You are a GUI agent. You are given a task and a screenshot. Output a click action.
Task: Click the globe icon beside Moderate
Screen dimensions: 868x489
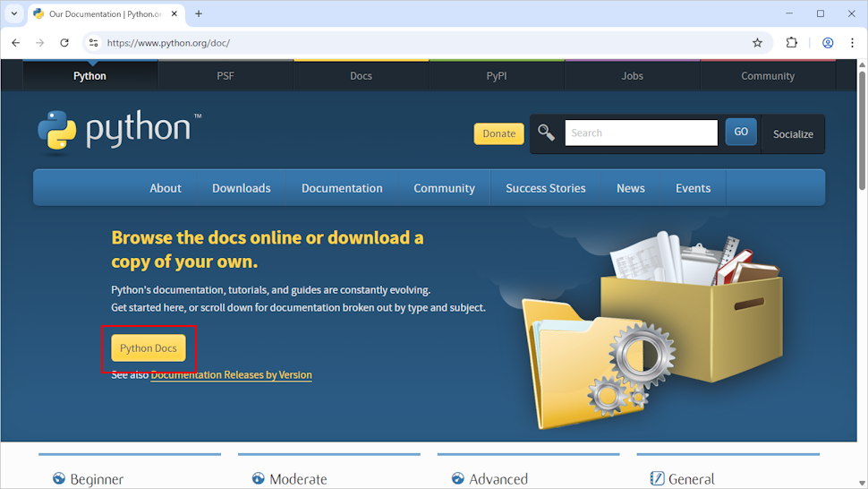(258, 478)
